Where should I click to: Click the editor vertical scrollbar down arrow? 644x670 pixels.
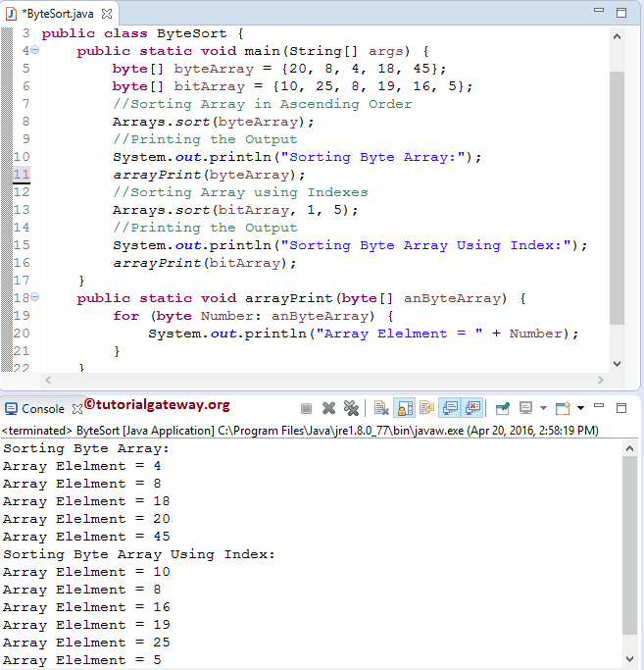click(617, 364)
